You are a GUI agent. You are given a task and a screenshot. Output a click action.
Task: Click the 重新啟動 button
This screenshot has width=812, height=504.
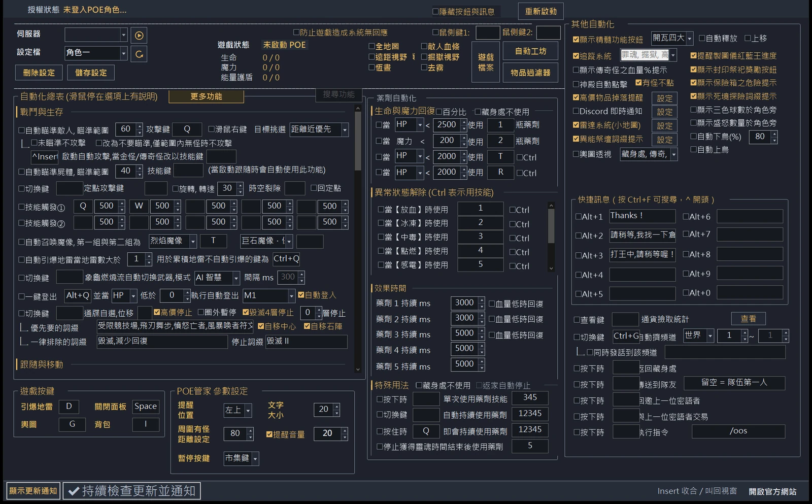coord(540,11)
